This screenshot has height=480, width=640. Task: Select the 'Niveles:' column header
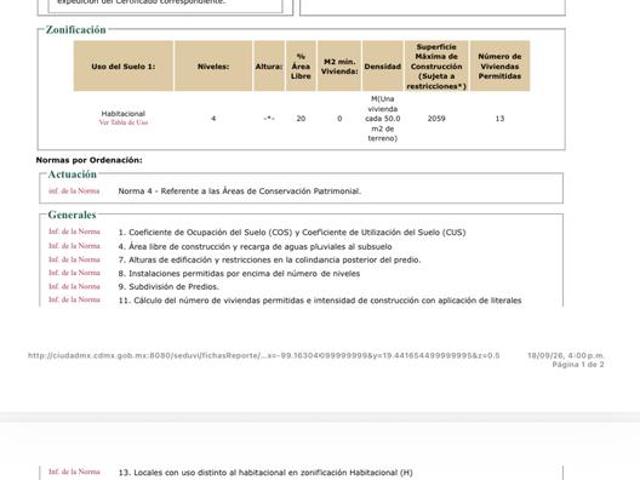click(213, 66)
